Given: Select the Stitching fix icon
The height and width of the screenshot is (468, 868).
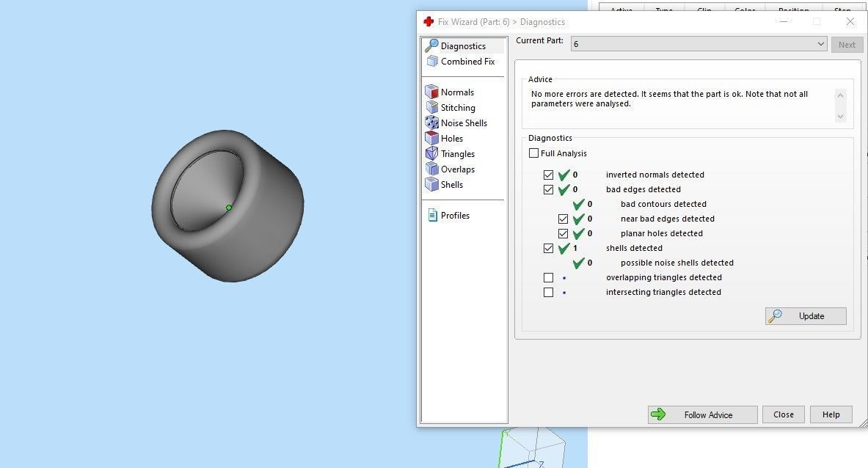Looking at the screenshot, I should pos(431,107).
